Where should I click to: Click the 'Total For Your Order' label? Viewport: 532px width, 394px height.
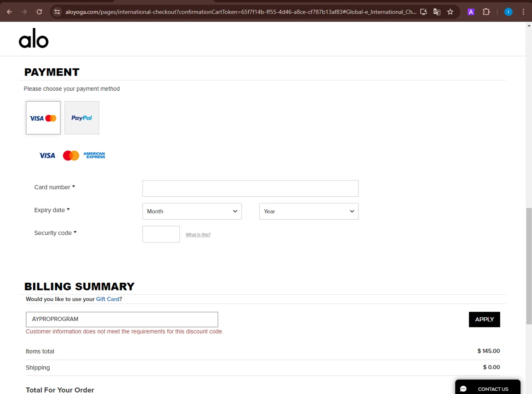coord(60,390)
